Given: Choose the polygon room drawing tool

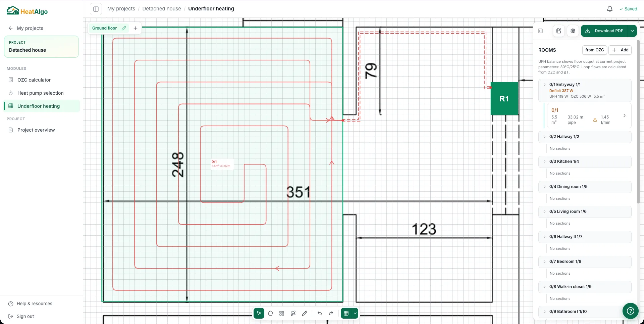Looking at the screenshot, I should point(270,313).
